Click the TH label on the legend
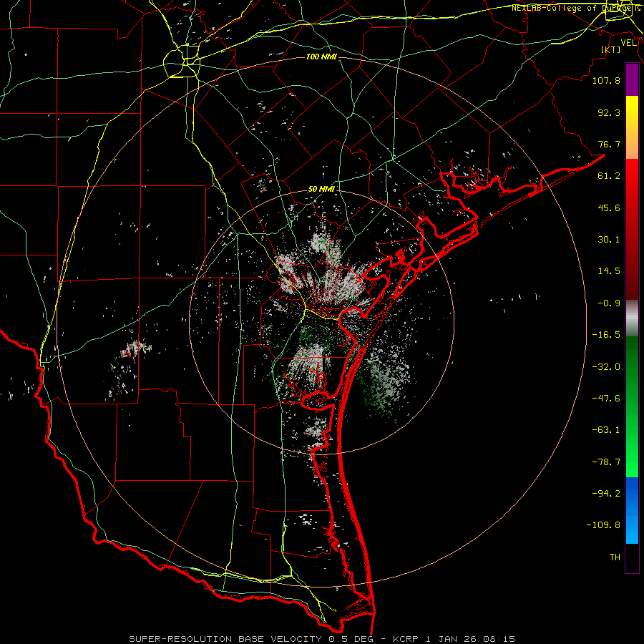Image resolution: width=644 pixels, height=644 pixels. click(x=615, y=557)
